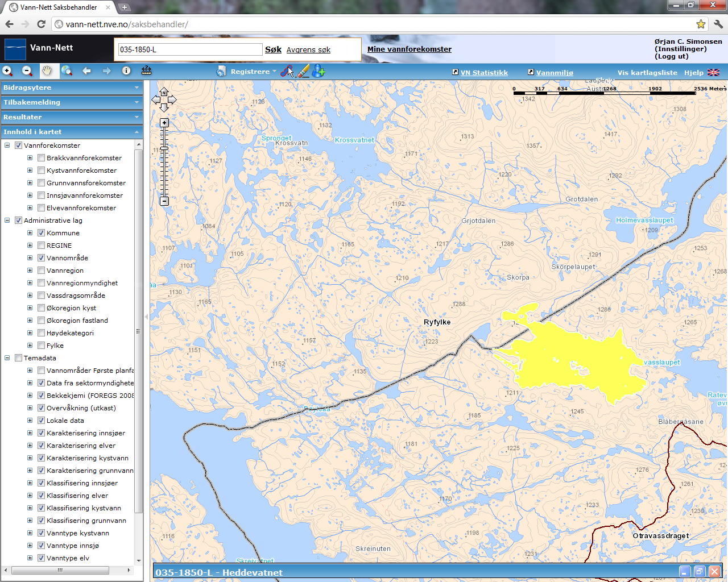
Task: Click Vis kartlagsliste in toolbar
Action: click(647, 73)
